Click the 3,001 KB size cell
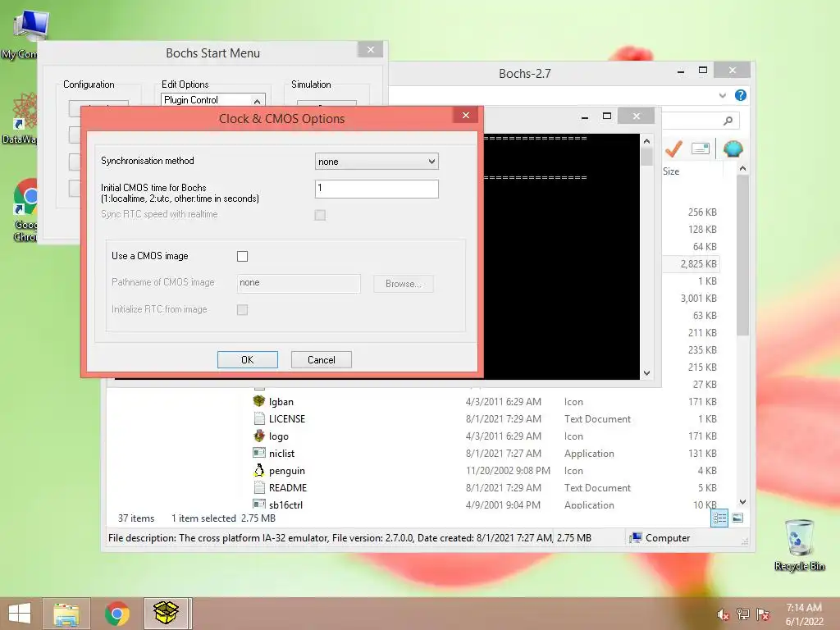Screen dimensions: 840x630 [x=698, y=299]
